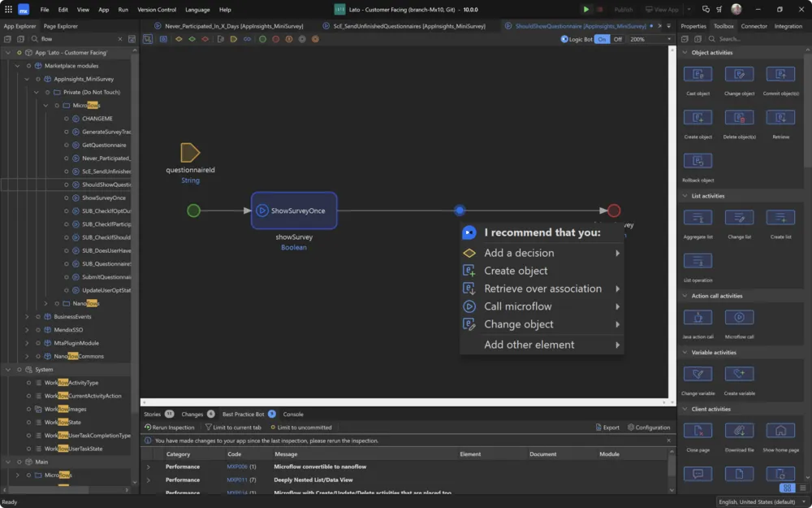Select the Show home page activity icon
The width and height of the screenshot is (812, 508).
(780, 430)
